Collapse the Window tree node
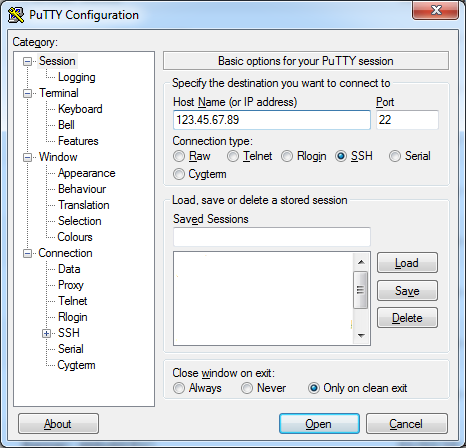The width and height of the screenshot is (466, 448). pyautogui.click(x=27, y=157)
